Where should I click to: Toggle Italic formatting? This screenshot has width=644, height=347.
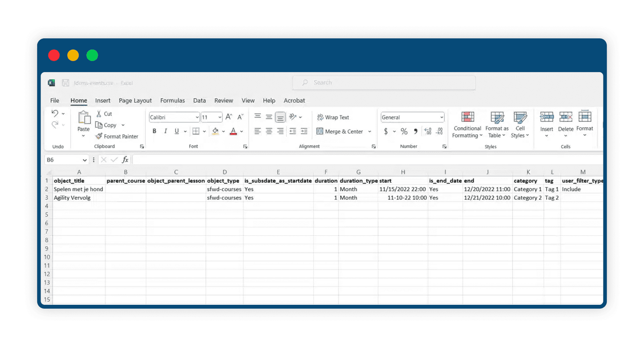(x=165, y=131)
